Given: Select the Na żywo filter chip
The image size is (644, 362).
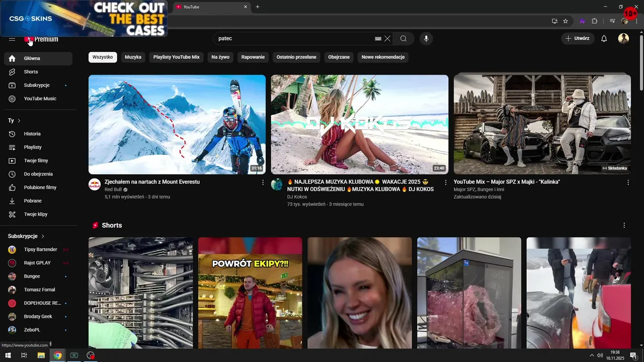Looking at the screenshot, I should pyautogui.click(x=220, y=57).
